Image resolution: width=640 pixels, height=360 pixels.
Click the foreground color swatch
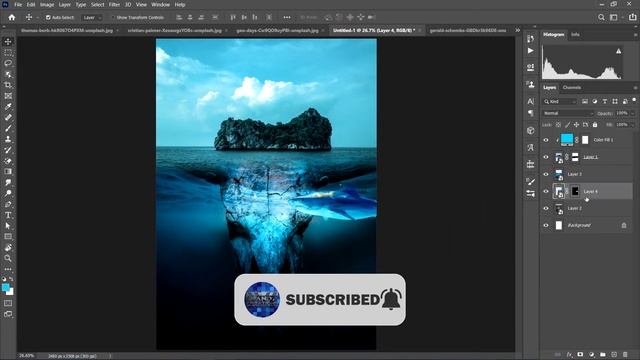(x=5, y=288)
